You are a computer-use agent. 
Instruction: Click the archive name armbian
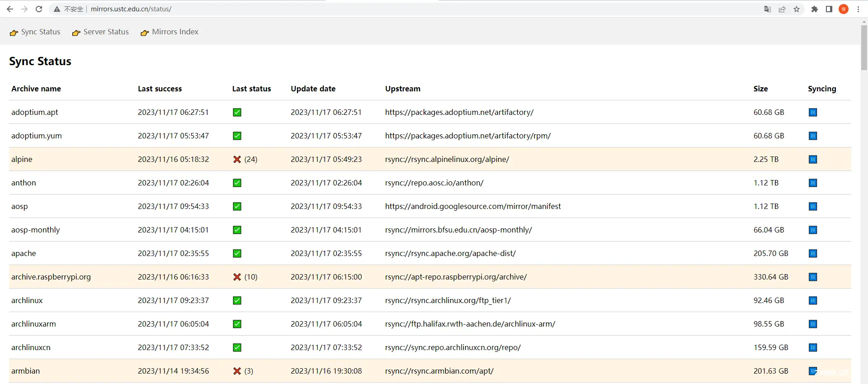(x=26, y=371)
